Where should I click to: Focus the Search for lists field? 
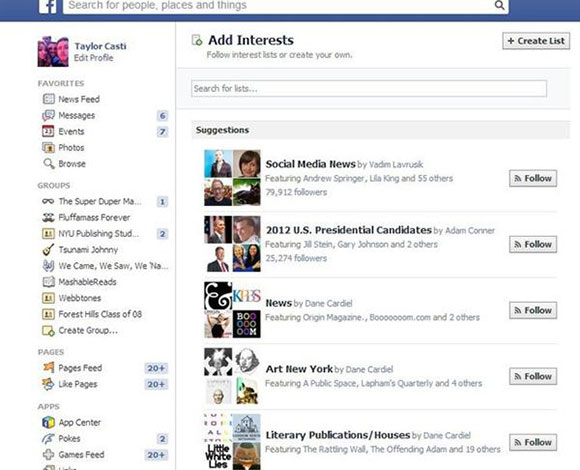click(x=369, y=89)
